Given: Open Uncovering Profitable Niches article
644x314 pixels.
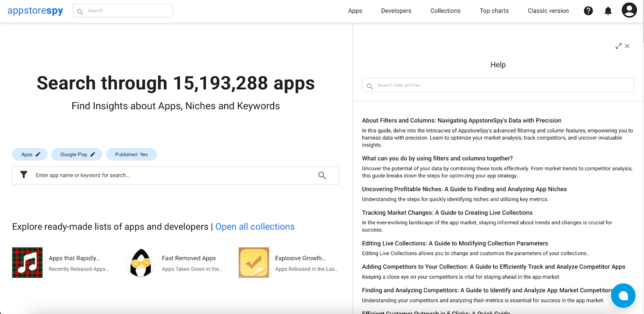Looking at the screenshot, I should click(x=464, y=189).
